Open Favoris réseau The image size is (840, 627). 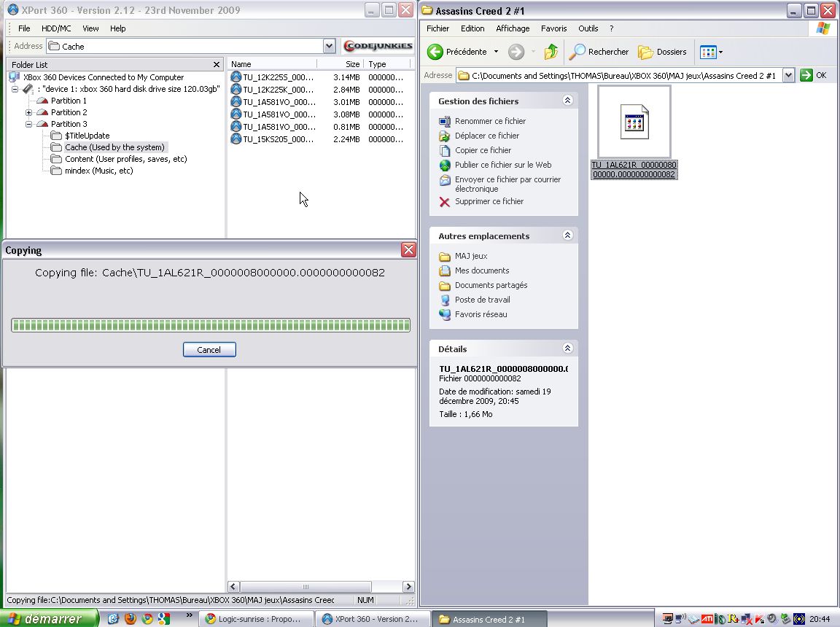coord(481,314)
